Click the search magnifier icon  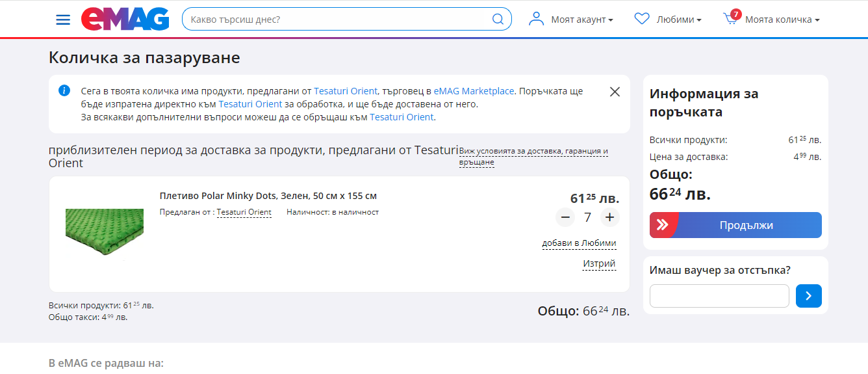[498, 20]
